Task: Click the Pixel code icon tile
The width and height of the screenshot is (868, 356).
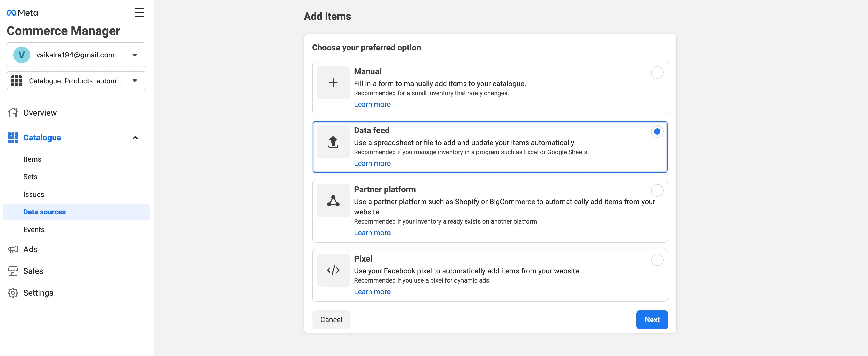Action: click(x=333, y=270)
